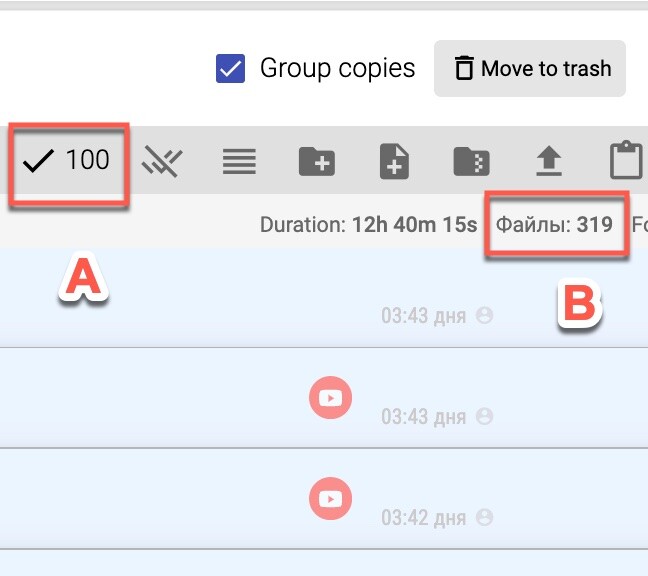648x576 pixels.
Task: Click the clipboard icon in toolbar
Action: point(626,160)
